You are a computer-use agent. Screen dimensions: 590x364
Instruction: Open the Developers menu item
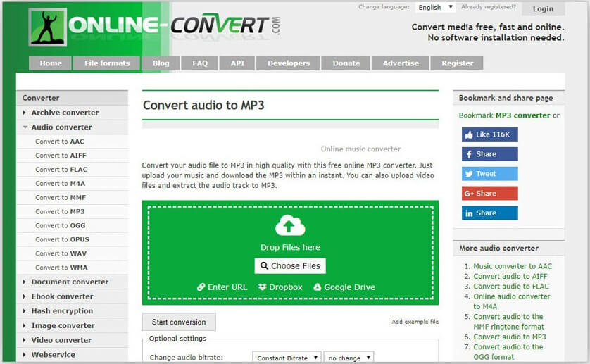coord(288,63)
